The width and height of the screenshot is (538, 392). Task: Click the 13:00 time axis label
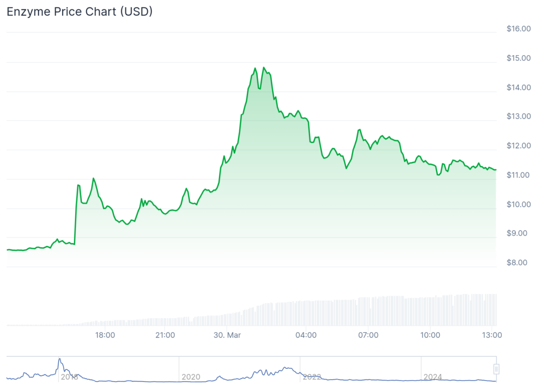491,335
